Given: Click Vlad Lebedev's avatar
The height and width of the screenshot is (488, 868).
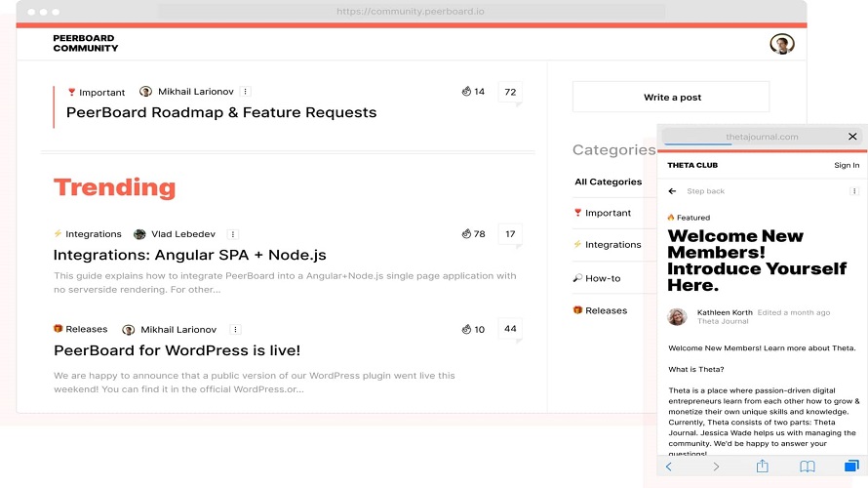Looking at the screenshot, I should [x=140, y=234].
